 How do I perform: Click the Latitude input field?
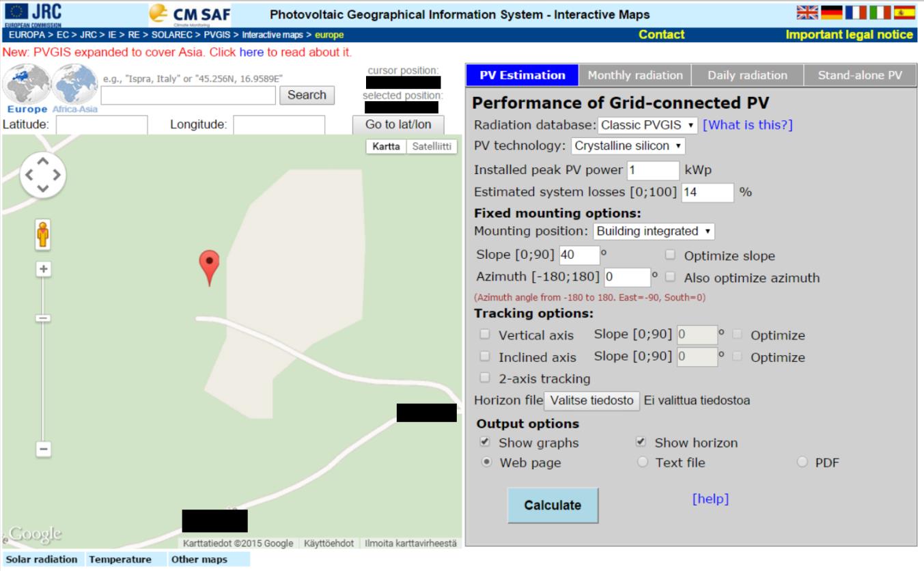[102, 125]
